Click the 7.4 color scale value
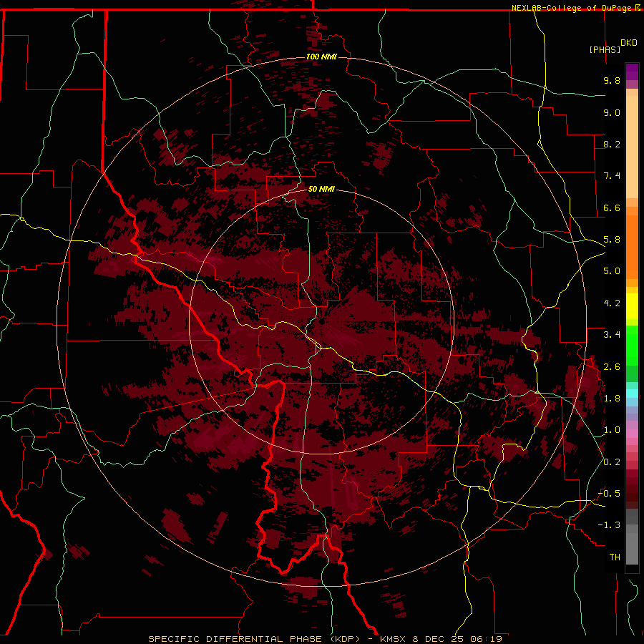 pos(612,176)
